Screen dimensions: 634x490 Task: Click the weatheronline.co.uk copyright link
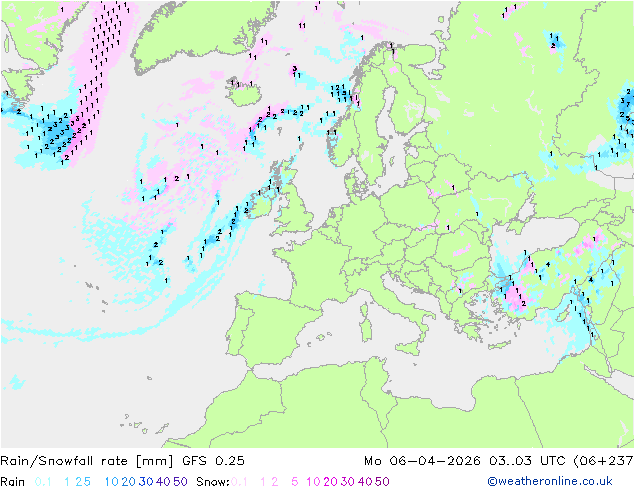coord(550,481)
